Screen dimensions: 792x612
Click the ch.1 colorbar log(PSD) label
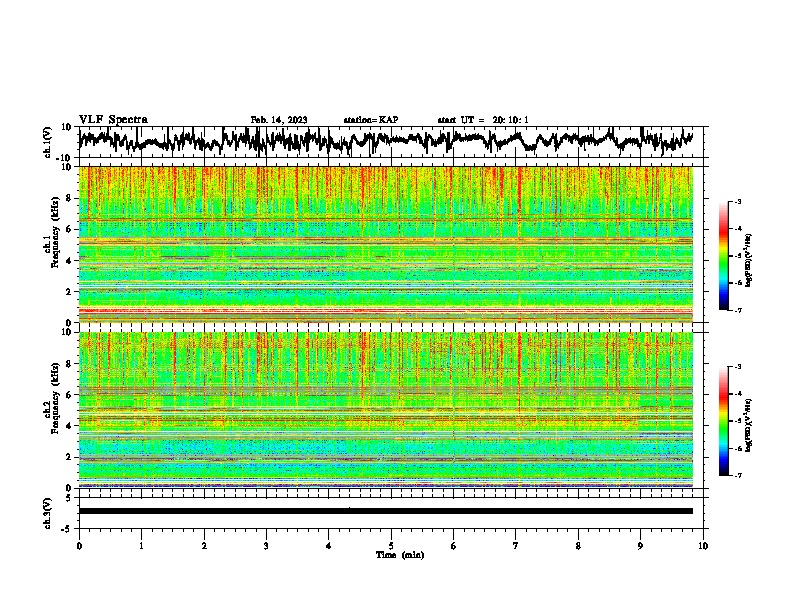click(749, 260)
